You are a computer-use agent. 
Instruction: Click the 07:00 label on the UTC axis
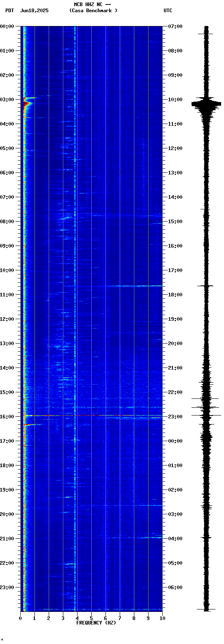click(x=175, y=26)
